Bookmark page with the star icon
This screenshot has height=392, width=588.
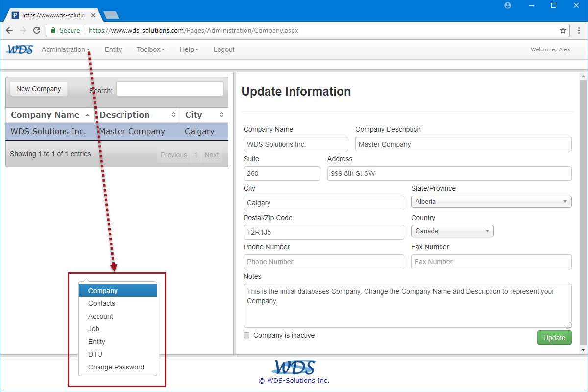pyautogui.click(x=563, y=30)
